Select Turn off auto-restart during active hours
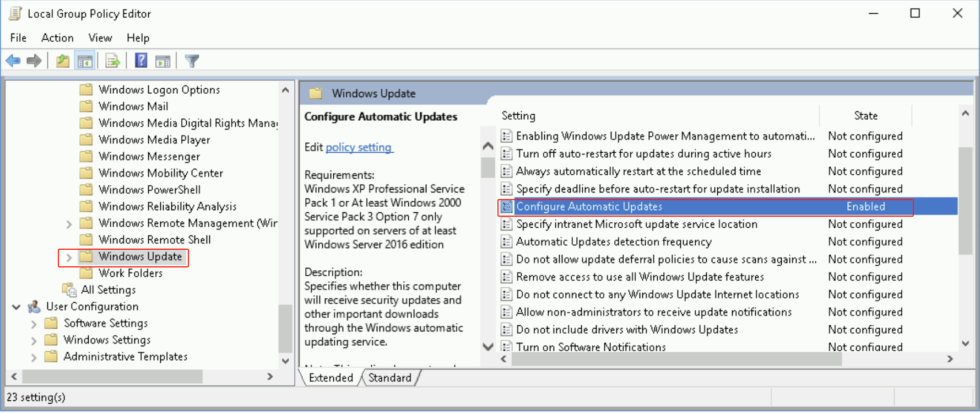 pos(643,154)
